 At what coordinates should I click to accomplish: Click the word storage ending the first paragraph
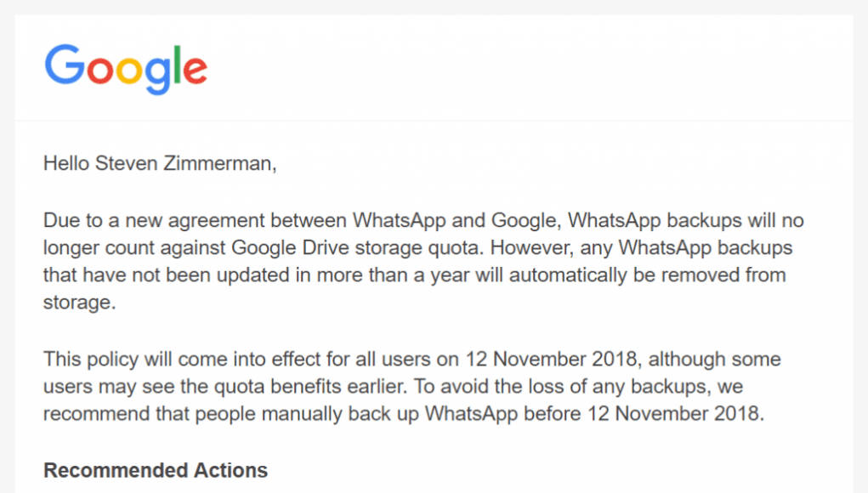tap(79, 303)
